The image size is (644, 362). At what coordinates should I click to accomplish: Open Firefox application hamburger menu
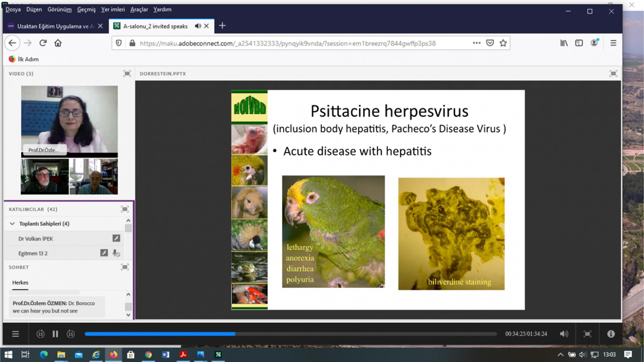tap(613, 43)
